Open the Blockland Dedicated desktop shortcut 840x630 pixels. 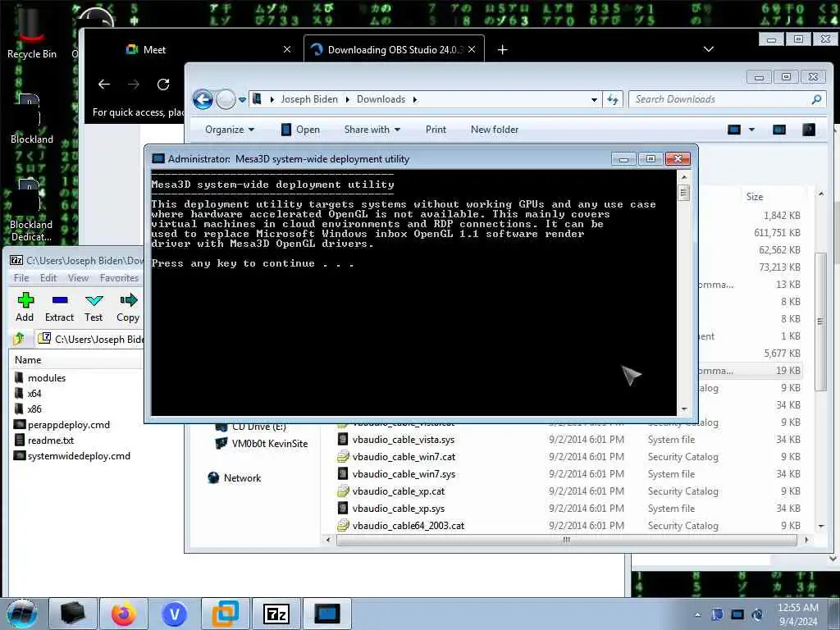[x=31, y=210]
